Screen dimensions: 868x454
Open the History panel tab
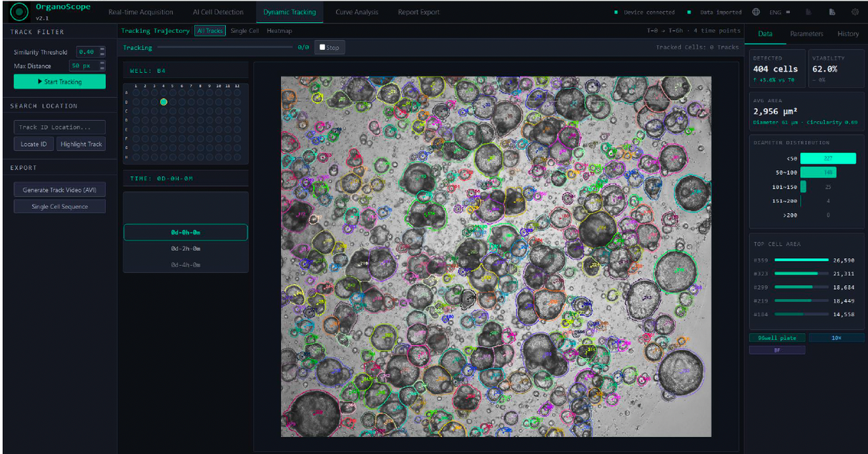point(848,34)
